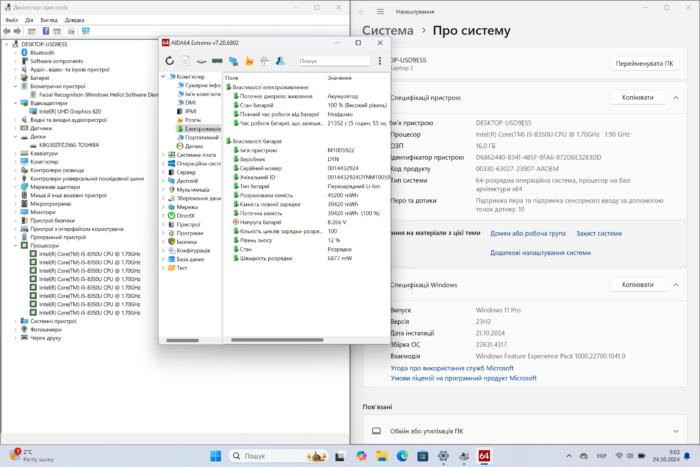Viewport: 700px width, 467px height.
Task: Show hidden system tray icons
Action: click(x=569, y=456)
